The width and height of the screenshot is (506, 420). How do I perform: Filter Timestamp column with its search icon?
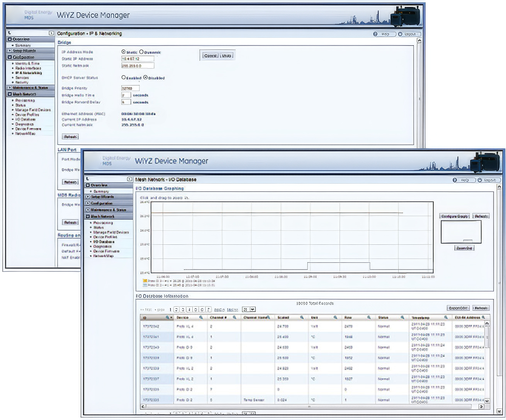[446, 317]
